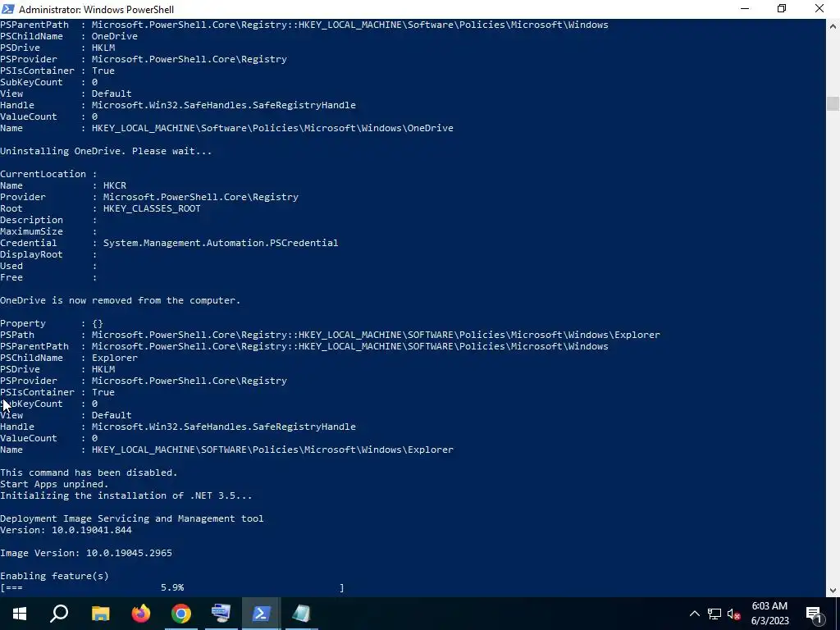Click the PSCredential credential value
Image resolution: width=840 pixels, height=630 pixels.
click(220, 243)
